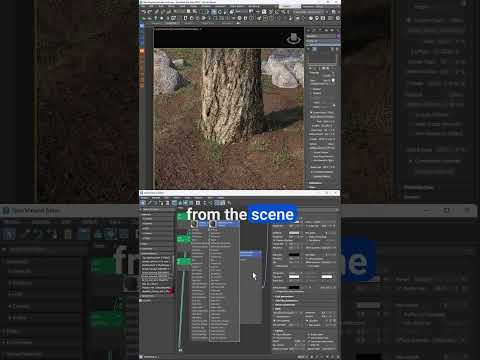Viewport: 480px width, 360px height.
Task: Open the selection filter dropdown in main toolbar
Action: tap(180, 12)
